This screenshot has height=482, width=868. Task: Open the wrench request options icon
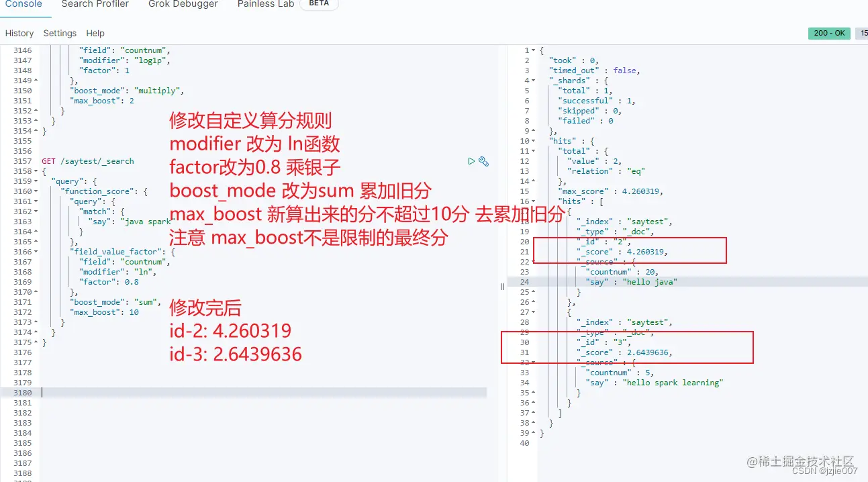click(x=483, y=161)
